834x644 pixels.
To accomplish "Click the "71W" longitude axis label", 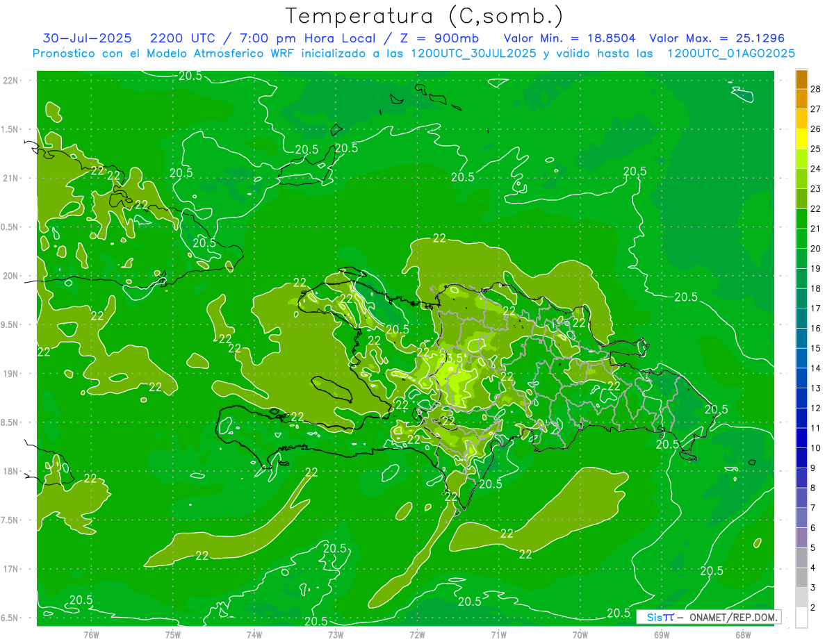I will tap(498, 635).
